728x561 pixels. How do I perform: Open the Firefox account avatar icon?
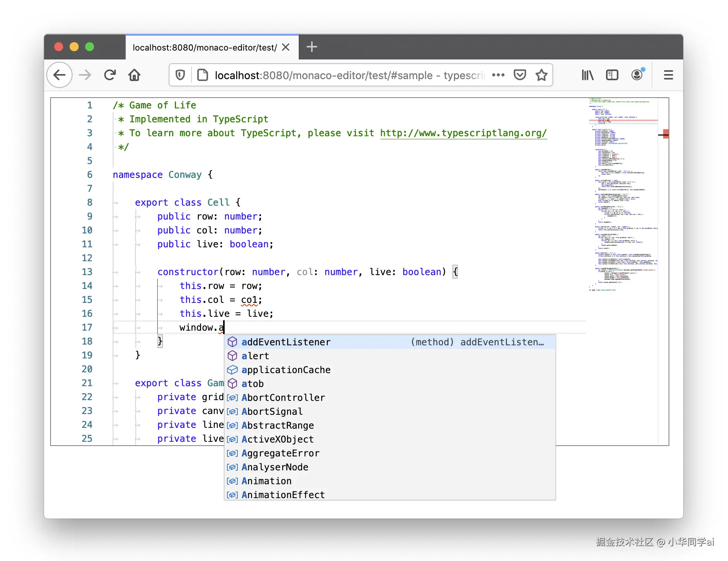click(637, 75)
